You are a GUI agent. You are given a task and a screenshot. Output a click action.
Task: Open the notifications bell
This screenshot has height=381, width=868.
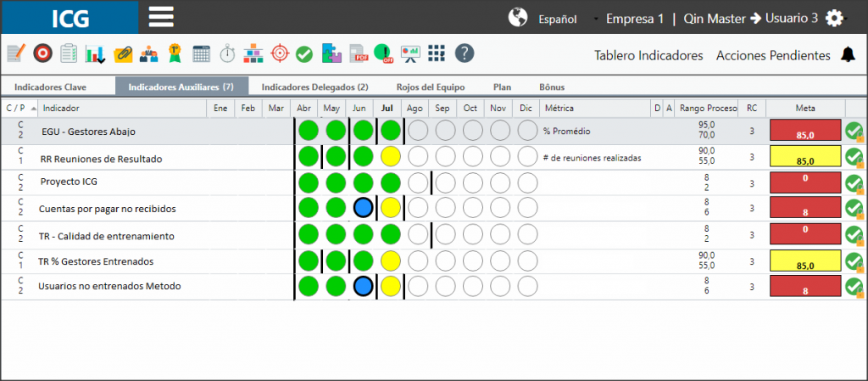pyautogui.click(x=848, y=54)
